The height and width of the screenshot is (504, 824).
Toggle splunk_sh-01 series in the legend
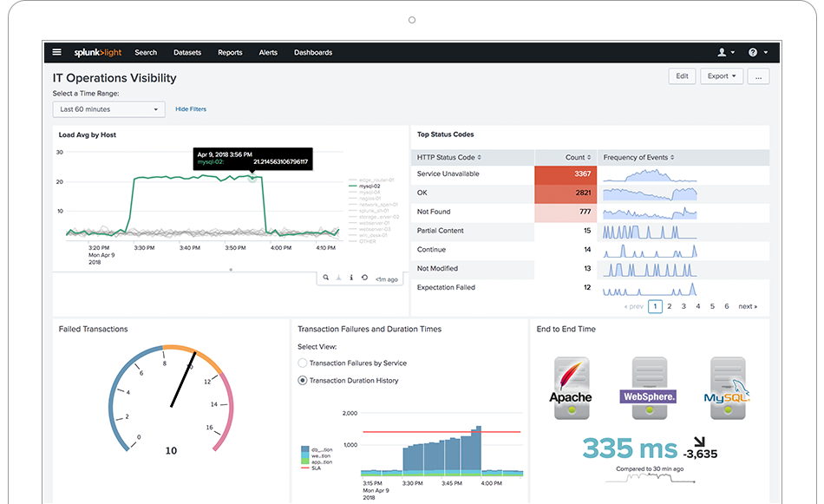[x=369, y=211]
